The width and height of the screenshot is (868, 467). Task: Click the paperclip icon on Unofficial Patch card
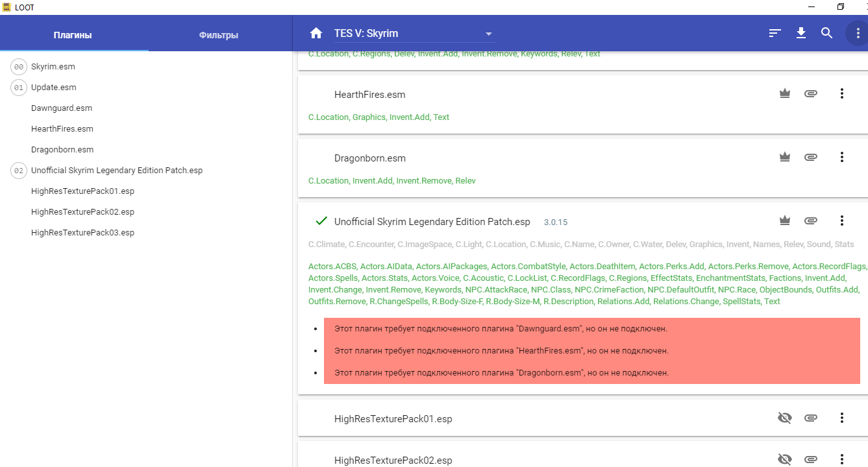tap(810, 221)
